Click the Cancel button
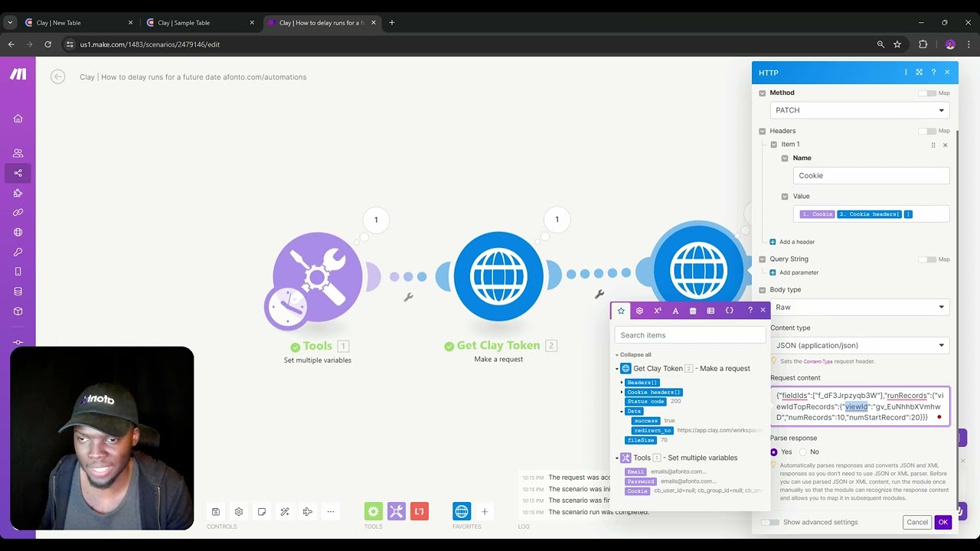The image size is (980, 551). click(917, 522)
